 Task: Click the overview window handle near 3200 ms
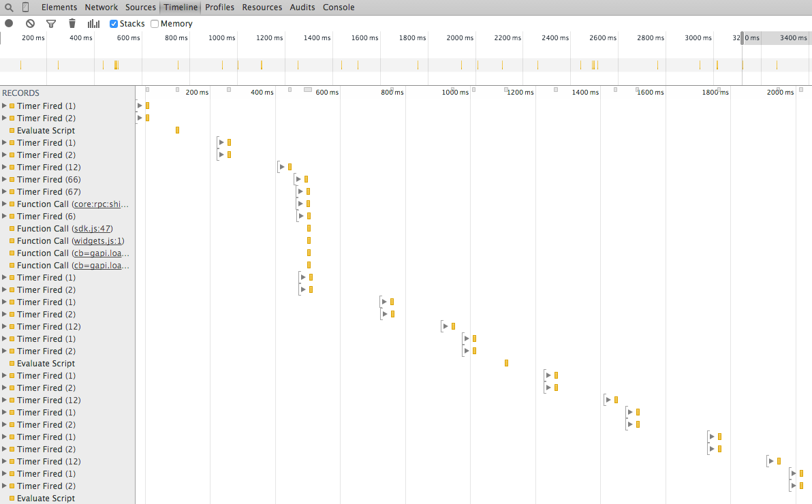click(x=743, y=37)
